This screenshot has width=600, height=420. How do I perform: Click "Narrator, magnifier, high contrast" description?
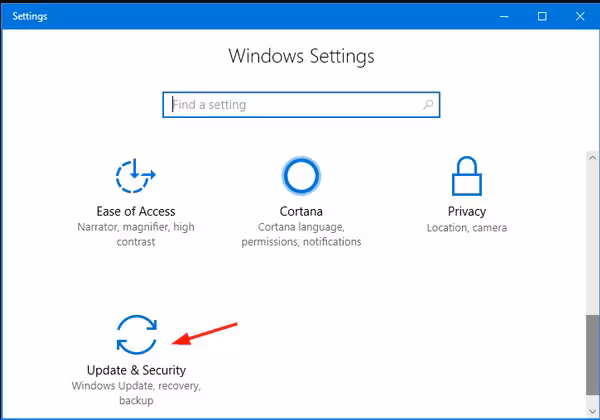point(136,234)
